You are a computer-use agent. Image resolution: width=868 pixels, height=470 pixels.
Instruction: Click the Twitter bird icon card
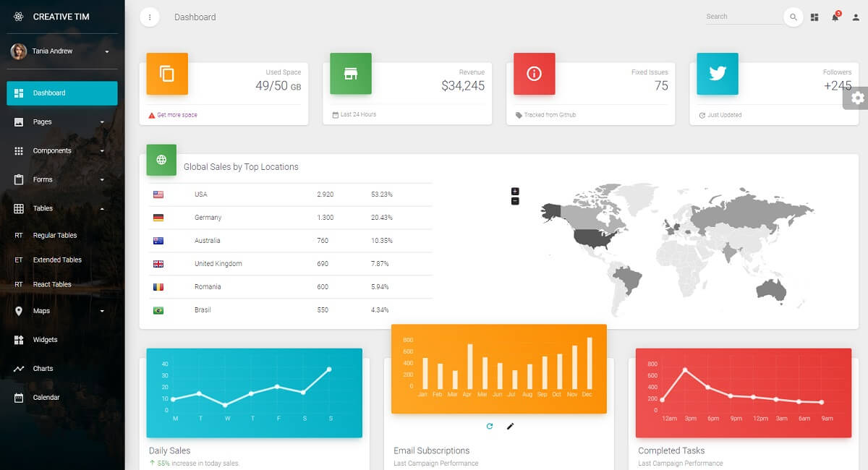(717, 73)
